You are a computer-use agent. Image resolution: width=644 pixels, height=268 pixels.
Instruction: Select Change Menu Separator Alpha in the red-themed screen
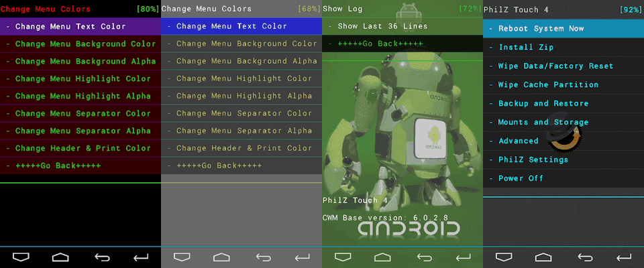coord(80,131)
